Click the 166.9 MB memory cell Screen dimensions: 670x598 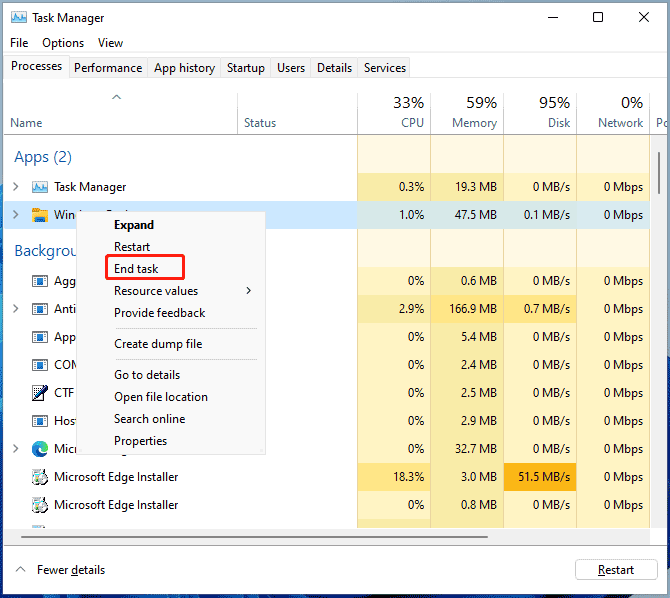point(467,309)
